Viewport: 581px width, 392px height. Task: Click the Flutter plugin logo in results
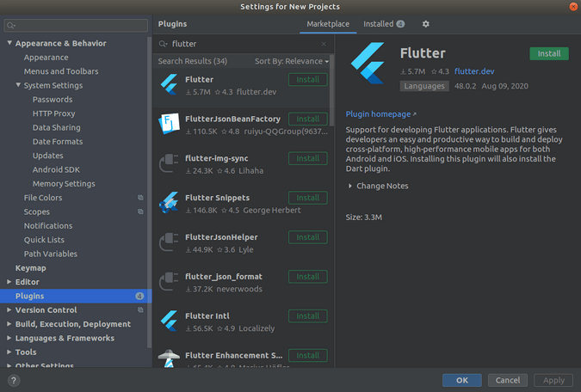(169, 84)
